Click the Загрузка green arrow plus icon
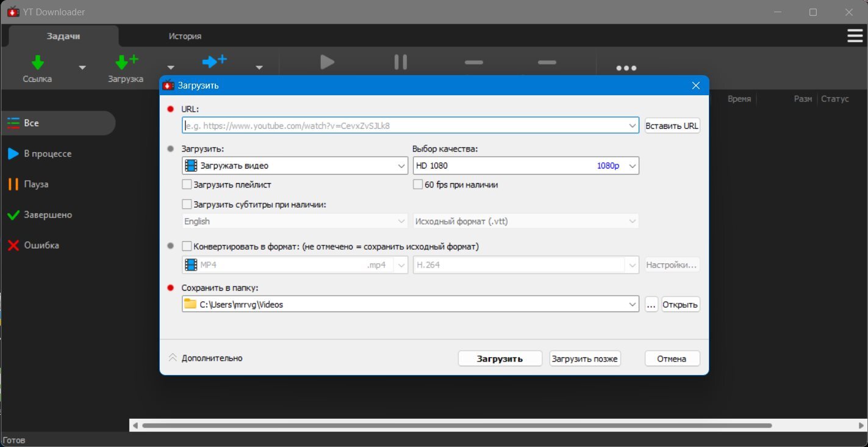Image resolution: width=868 pixels, height=447 pixels. [126, 62]
